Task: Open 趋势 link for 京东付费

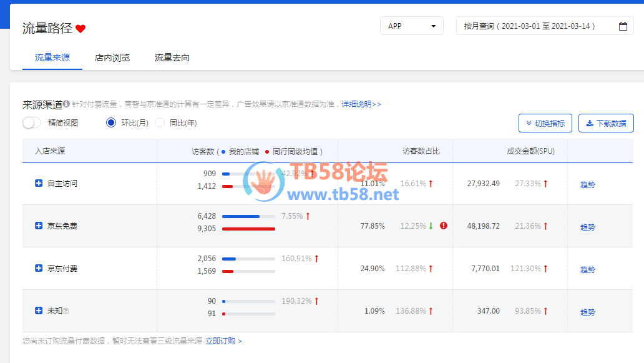Action: (587, 270)
